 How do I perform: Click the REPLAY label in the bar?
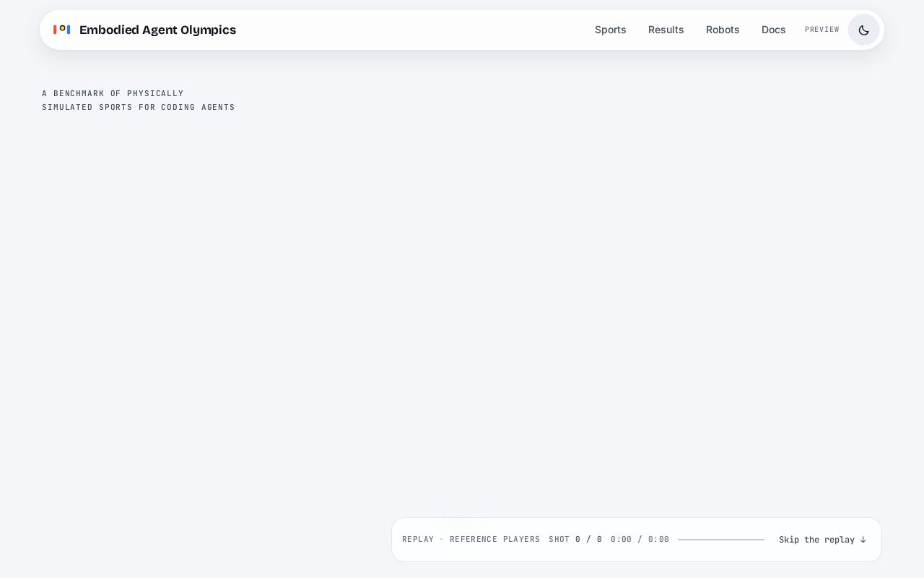tap(418, 540)
